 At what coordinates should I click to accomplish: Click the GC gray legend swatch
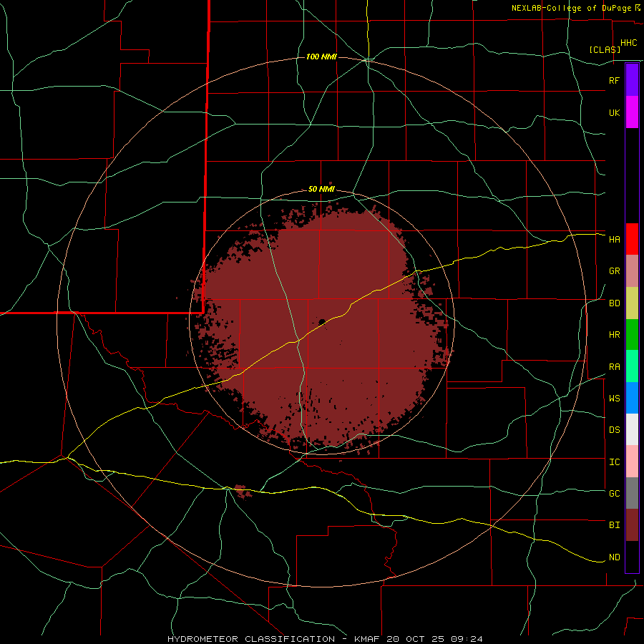pos(632,493)
